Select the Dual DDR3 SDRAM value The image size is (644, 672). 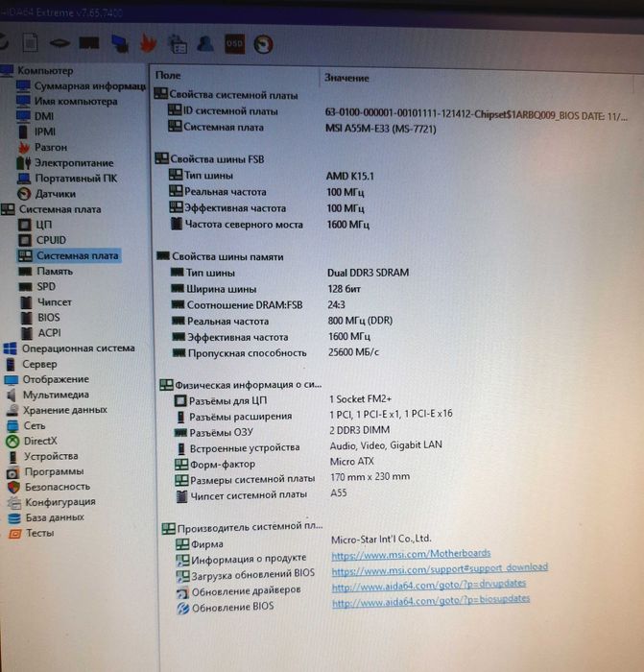click(368, 273)
